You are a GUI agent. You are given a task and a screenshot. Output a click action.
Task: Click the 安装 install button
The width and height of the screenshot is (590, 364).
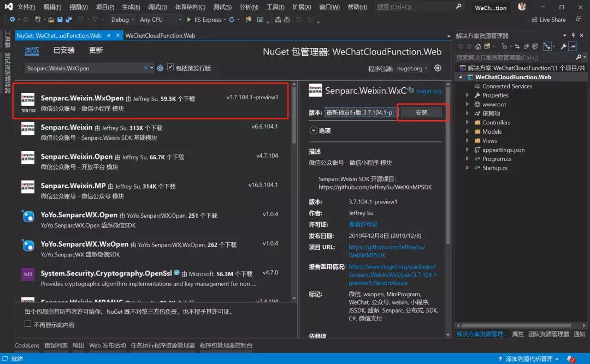point(421,112)
